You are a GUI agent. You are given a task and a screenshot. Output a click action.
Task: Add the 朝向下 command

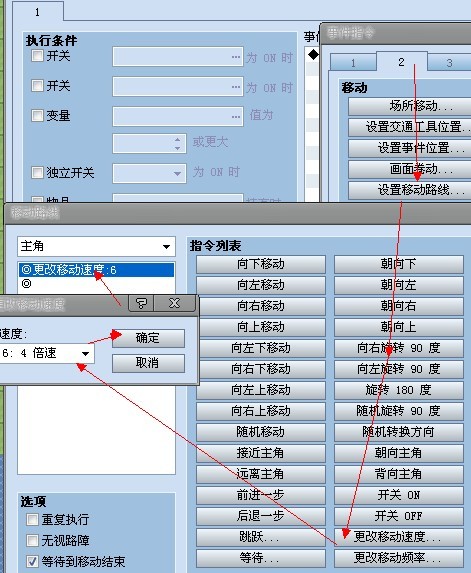399,264
